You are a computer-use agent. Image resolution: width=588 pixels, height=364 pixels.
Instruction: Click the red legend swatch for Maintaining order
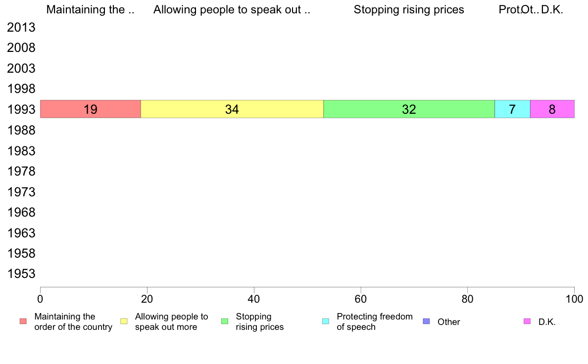(x=23, y=321)
